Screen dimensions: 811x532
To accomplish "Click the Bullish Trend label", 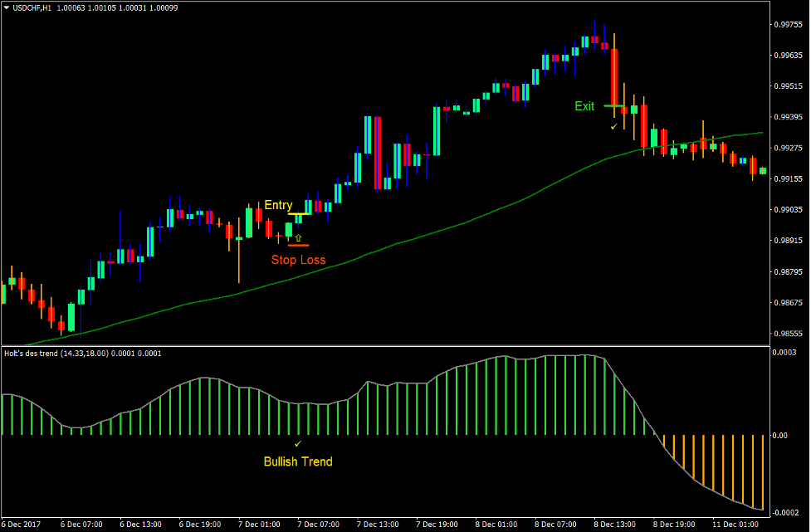I will coord(298,462).
